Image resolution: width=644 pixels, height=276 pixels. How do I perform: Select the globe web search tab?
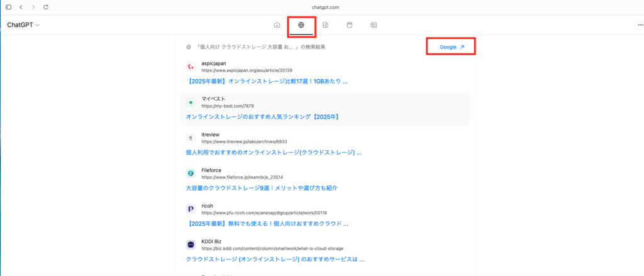pyautogui.click(x=301, y=25)
